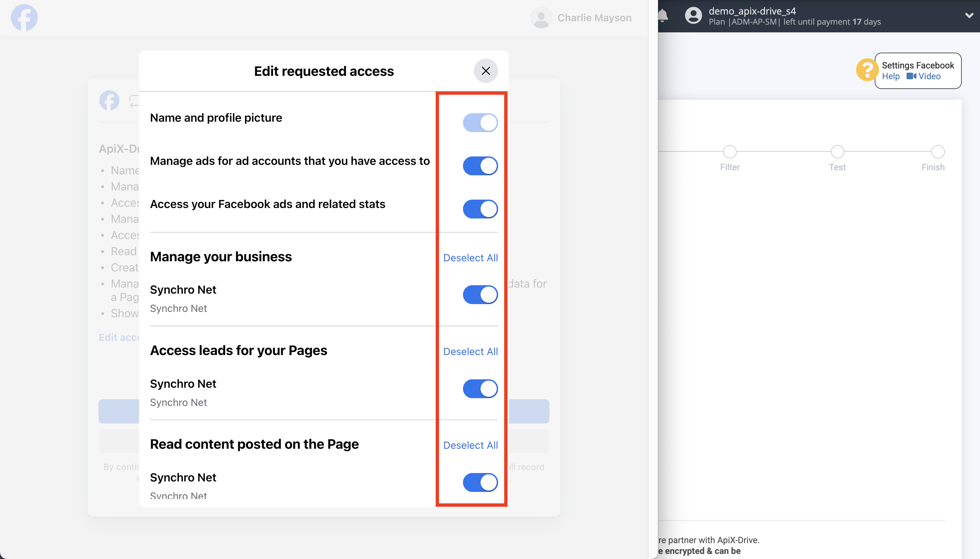The image size is (980, 559).
Task: Expand the account menu chevron in dark header
Action: tap(969, 16)
